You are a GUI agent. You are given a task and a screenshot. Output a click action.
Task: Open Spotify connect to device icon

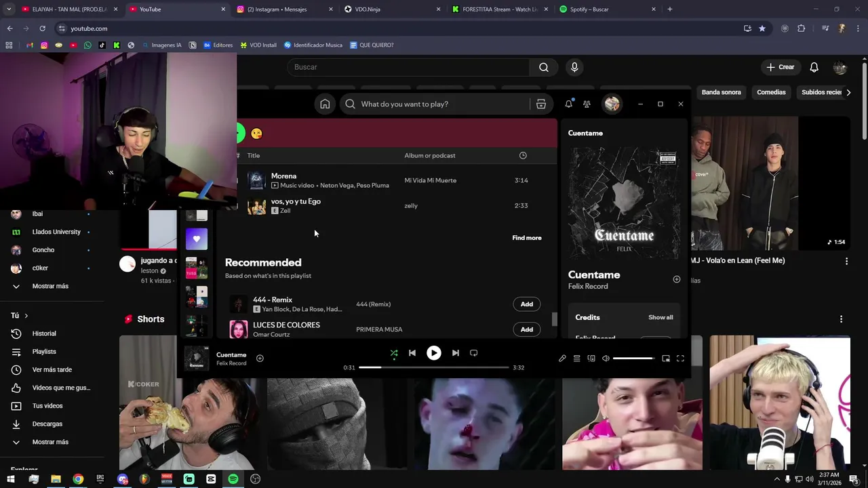[591, 359]
